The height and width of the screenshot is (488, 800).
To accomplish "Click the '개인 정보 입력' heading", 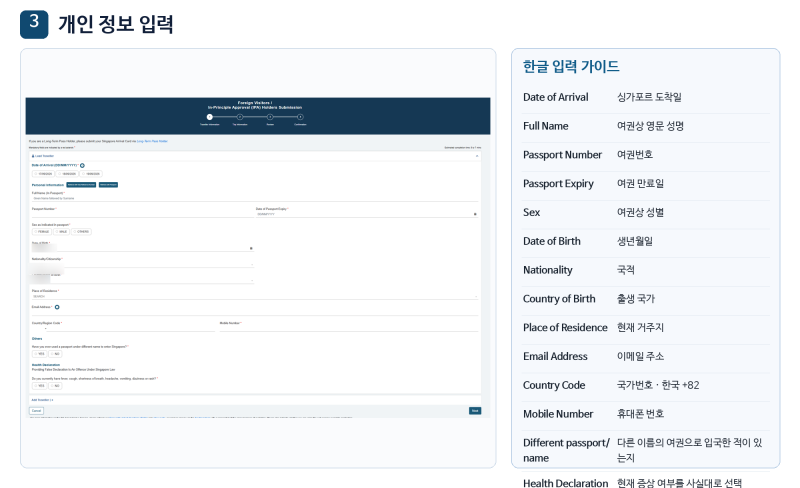I will 116,24.
